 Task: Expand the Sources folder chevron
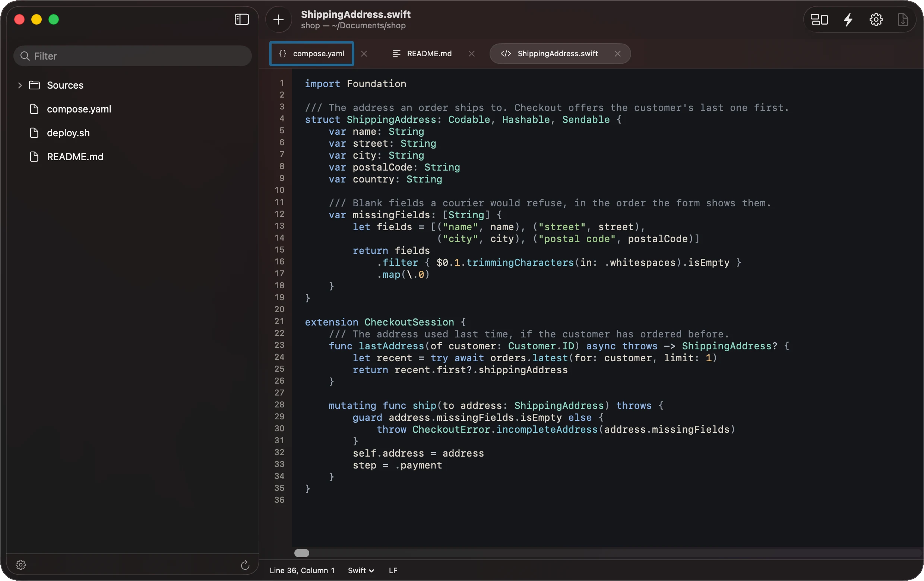click(20, 85)
